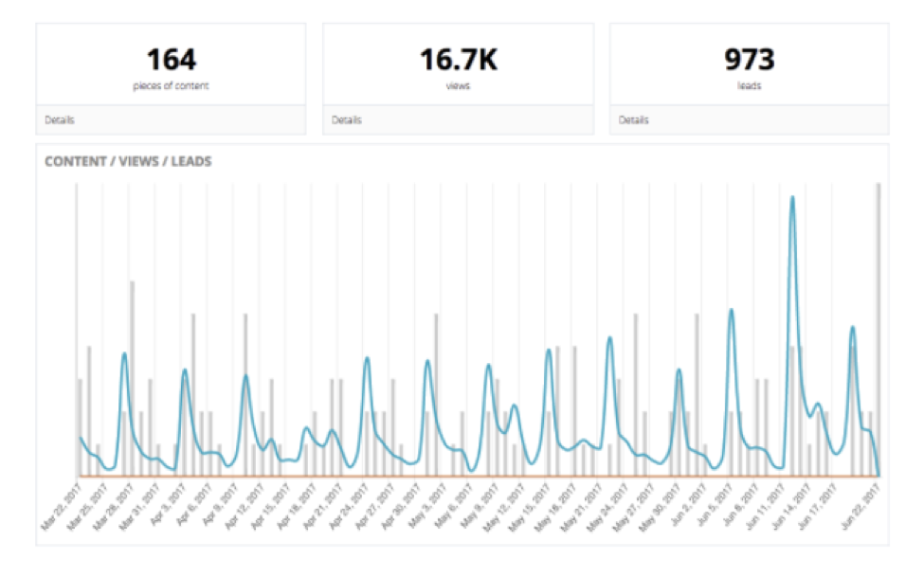Click the 164 pieces of content number
This screenshot has height=578, width=924.
171,61
